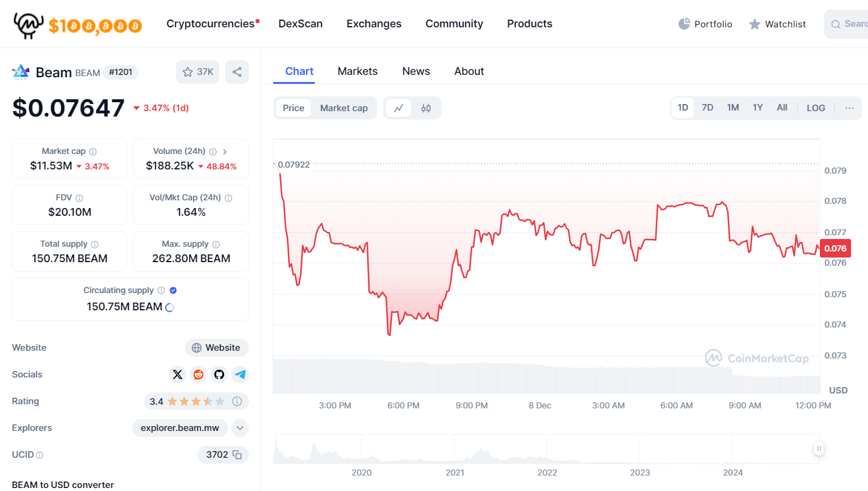Click the BEAM to USD converter heading
This screenshot has width=868, height=491.
click(x=63, y=485)
